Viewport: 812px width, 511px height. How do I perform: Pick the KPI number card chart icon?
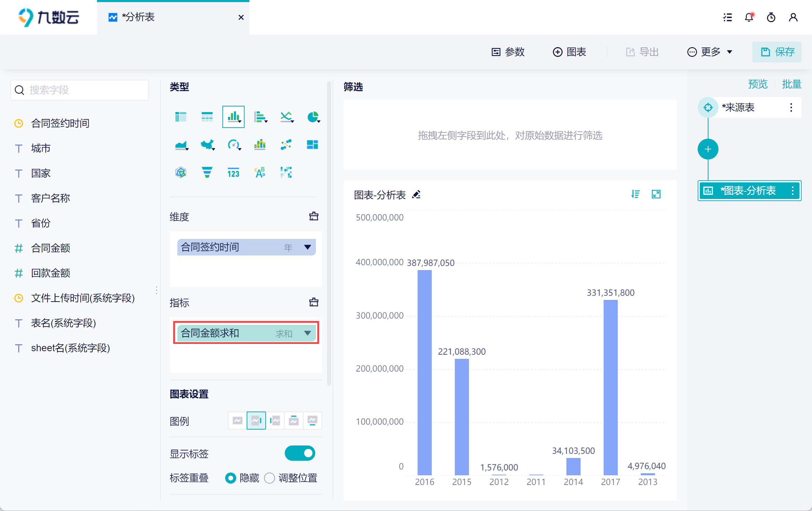(233, 172)
